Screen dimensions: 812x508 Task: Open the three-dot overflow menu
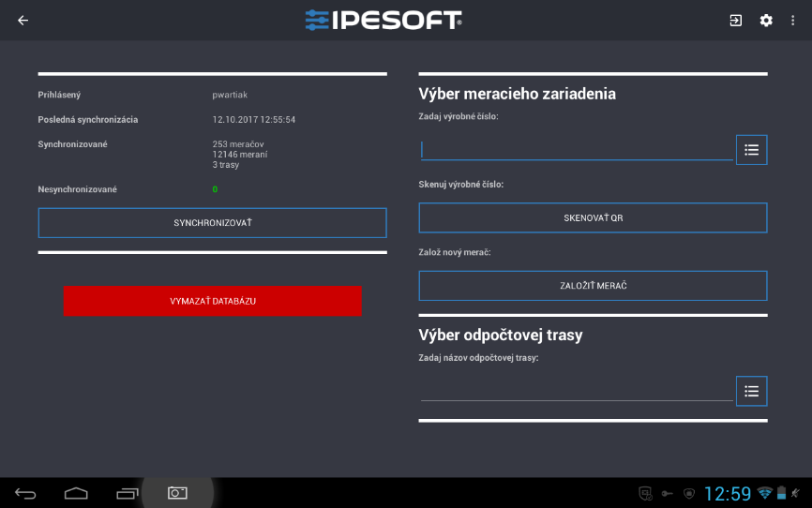(792, 21)
